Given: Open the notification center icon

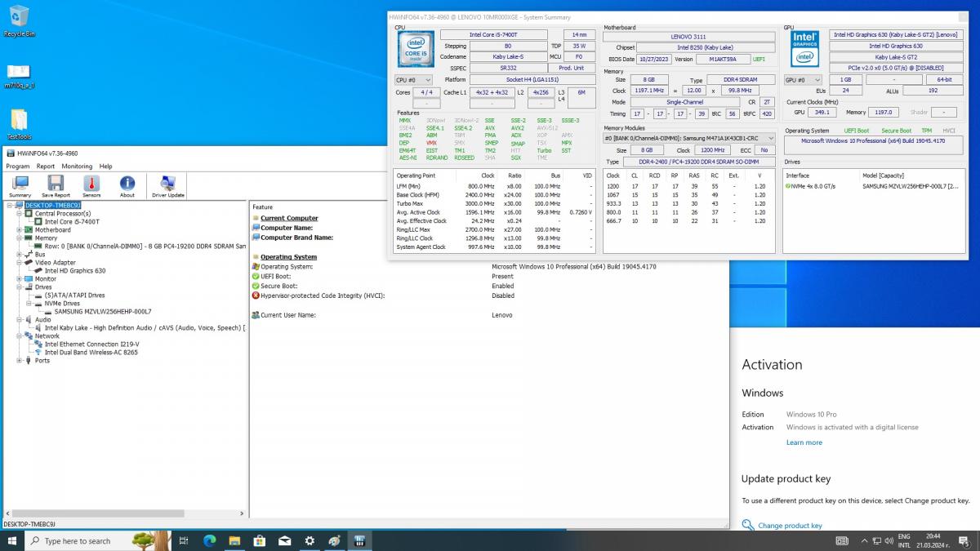Looking at the screenshot, I should tap(965, 540).
